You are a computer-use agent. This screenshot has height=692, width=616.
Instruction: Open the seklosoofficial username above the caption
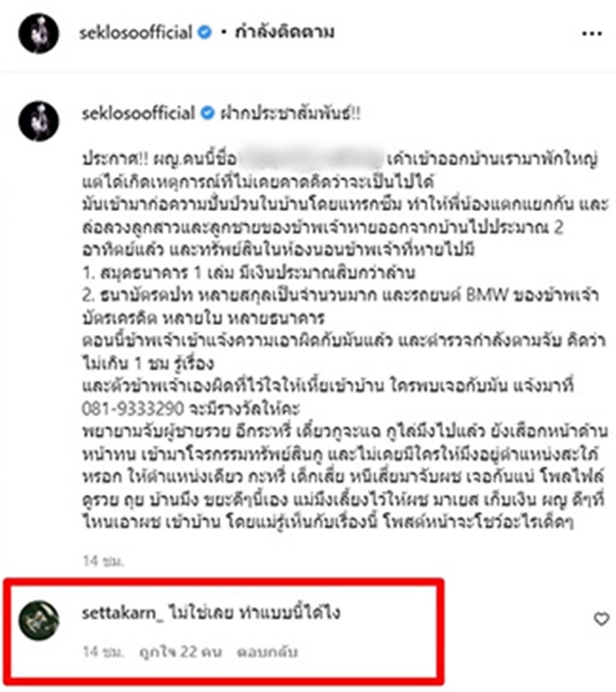[x=139, y=114]
